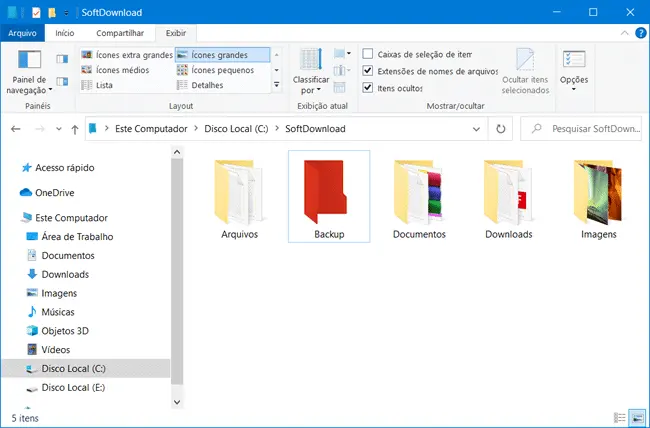This screenshot has height=428, width=650.
Task: Open the Help question mark icon
Action: tap(639, 33)
